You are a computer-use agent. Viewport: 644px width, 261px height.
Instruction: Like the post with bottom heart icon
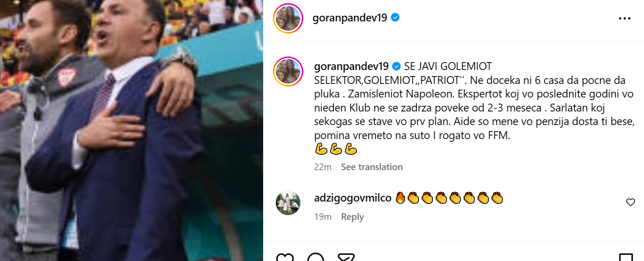[x=286, y=257]
